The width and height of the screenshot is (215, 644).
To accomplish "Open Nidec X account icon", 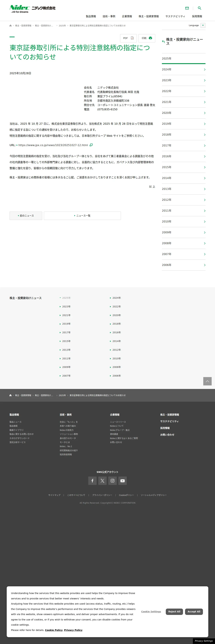I will pyautogui.click(x=102, y=481).
